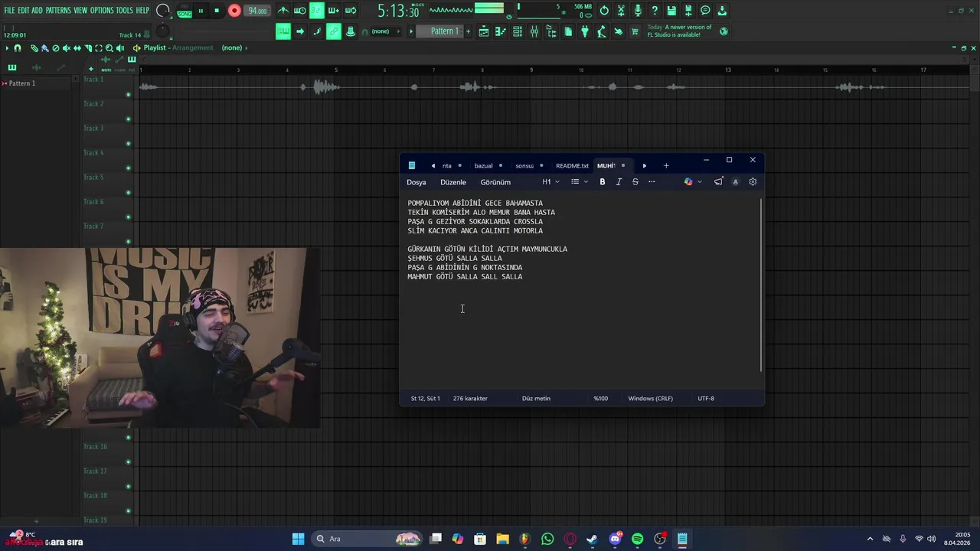Toggle blend recording overdub icon
The image size is (980, 551).
[x=333, y=11]
